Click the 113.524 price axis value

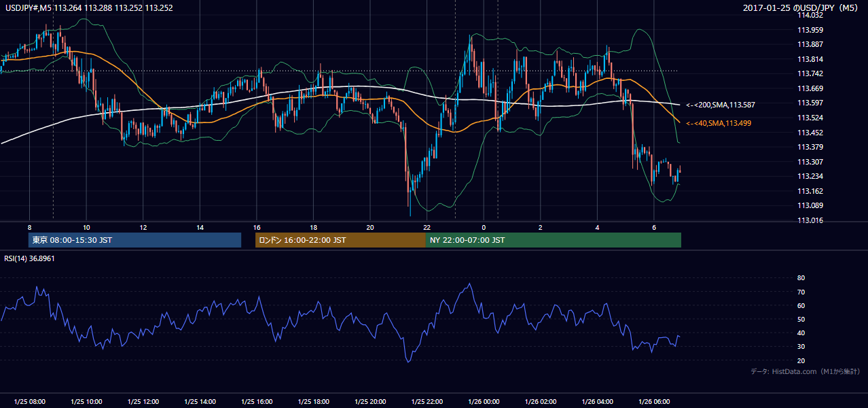click(x=810, y=118)
